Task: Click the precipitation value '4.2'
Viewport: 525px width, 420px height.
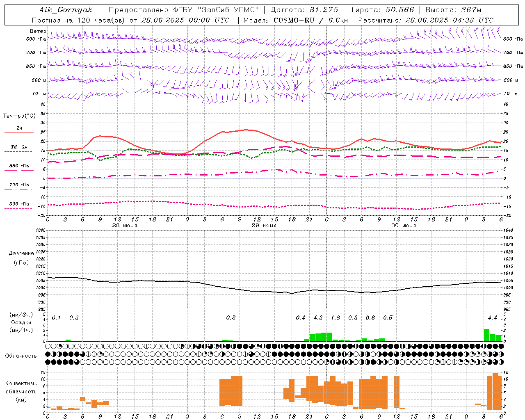Action: [x=318, y=318]
